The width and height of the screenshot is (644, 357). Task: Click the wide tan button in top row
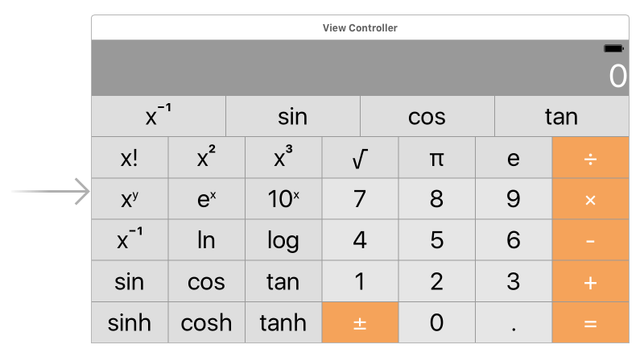562,116
